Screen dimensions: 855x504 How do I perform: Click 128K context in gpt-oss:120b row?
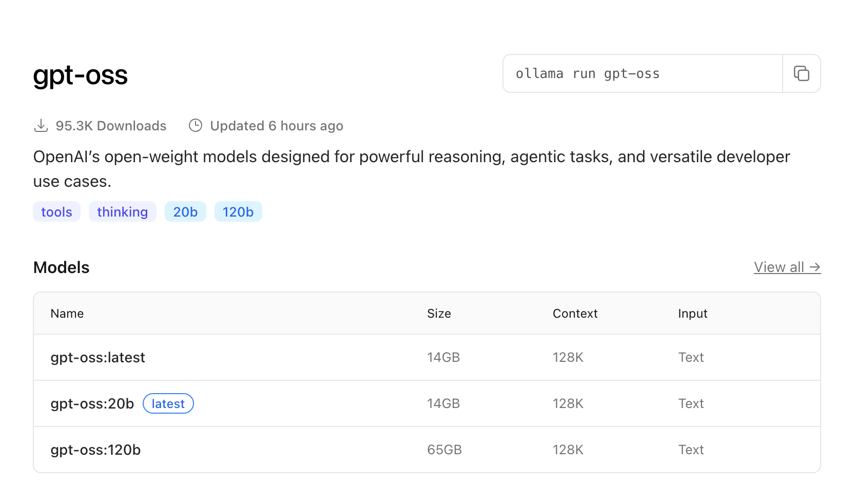pos(568,450)
